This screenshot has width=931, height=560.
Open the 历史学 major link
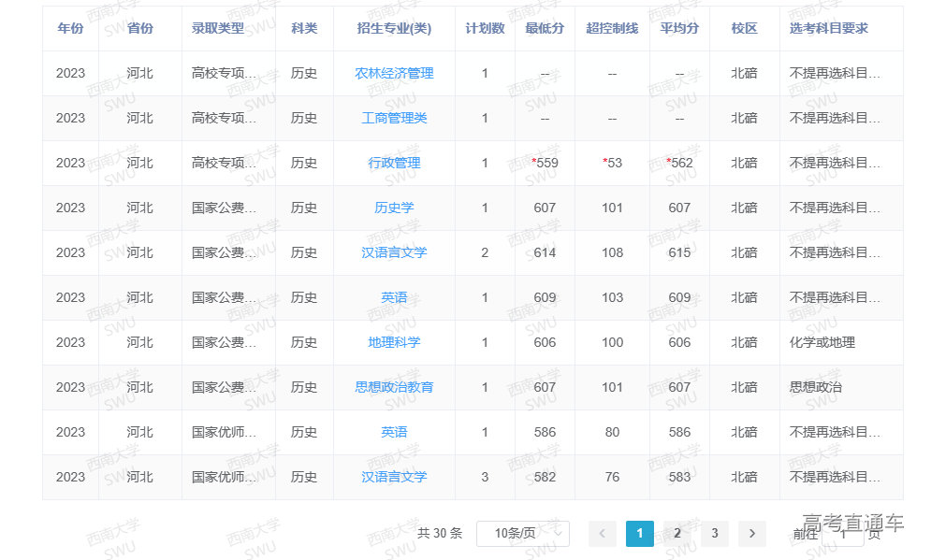pos(394,208)
